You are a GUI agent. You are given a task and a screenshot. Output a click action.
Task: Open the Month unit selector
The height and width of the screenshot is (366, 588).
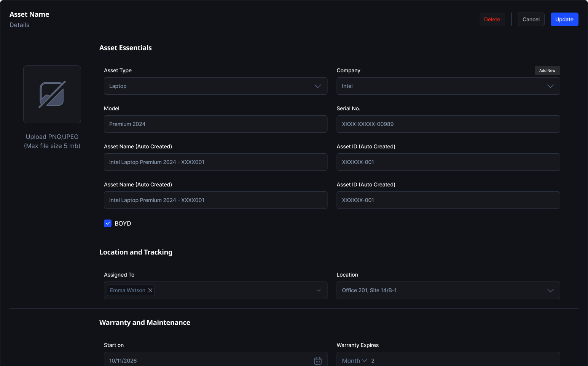click(354, 361)
